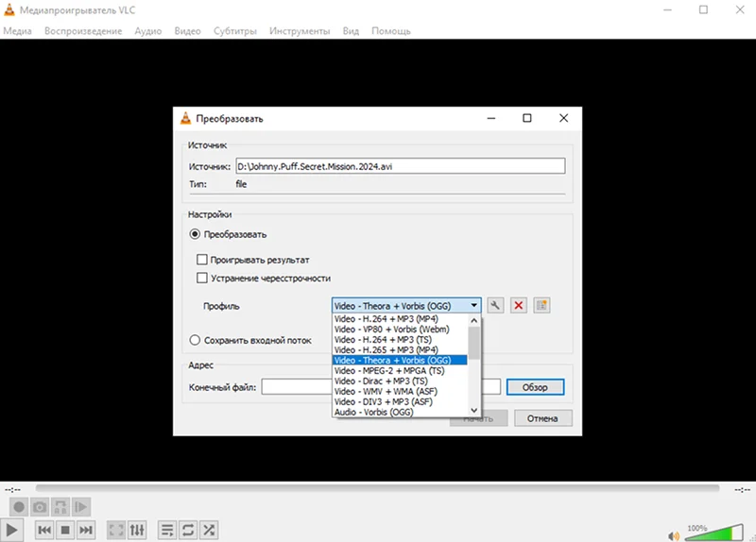Click the profile list scrollbar thumb
The height and width of the screenshot is (542, 756).
tap(474, 343)
